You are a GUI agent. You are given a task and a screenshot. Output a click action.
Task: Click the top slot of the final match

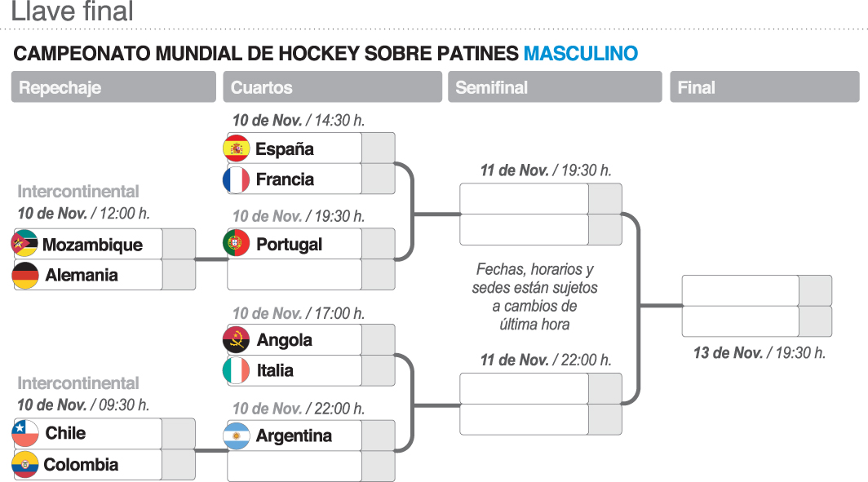pos(740,290)
